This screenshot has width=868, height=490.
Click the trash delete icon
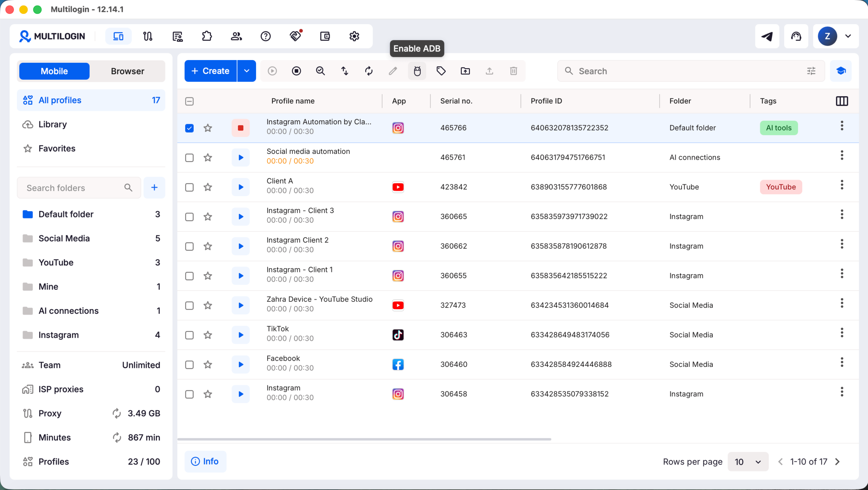[x=514, y=71]
